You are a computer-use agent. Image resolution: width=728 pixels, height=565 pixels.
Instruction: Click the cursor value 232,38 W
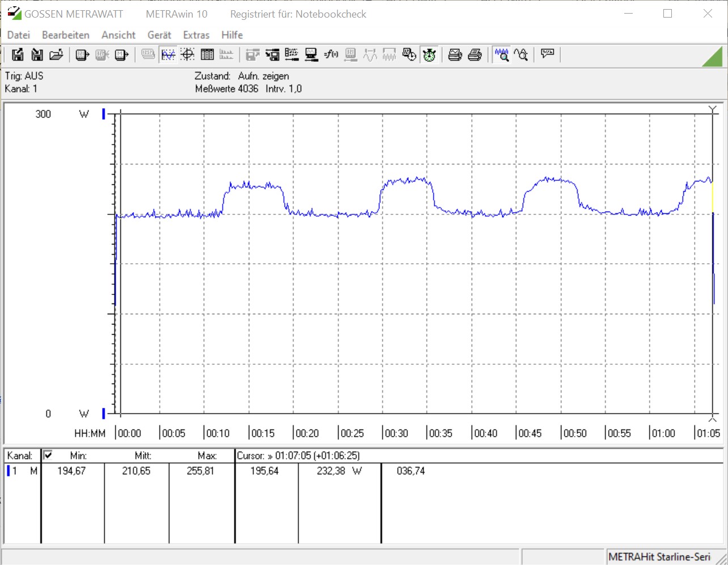click(x=339, y=471)
